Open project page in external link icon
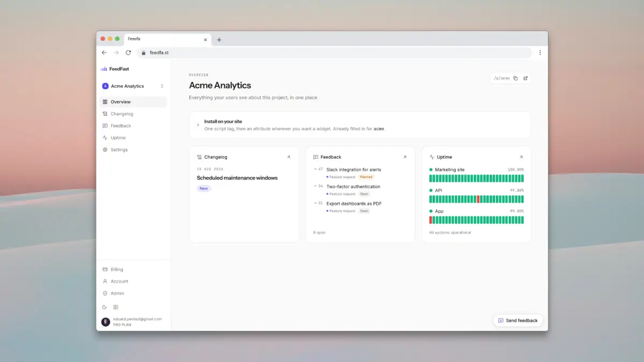The image size is (644, 362). coord(525,78)
